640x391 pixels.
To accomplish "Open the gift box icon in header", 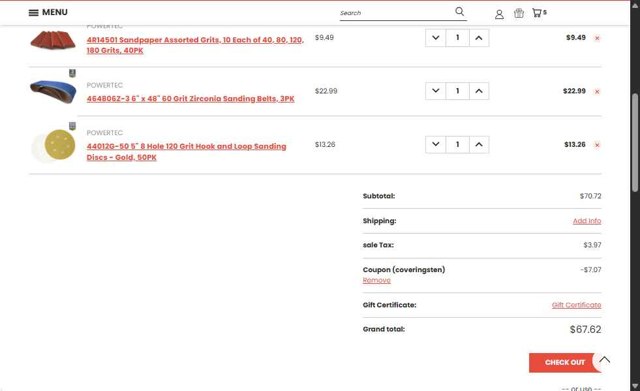I will point(519,13).
